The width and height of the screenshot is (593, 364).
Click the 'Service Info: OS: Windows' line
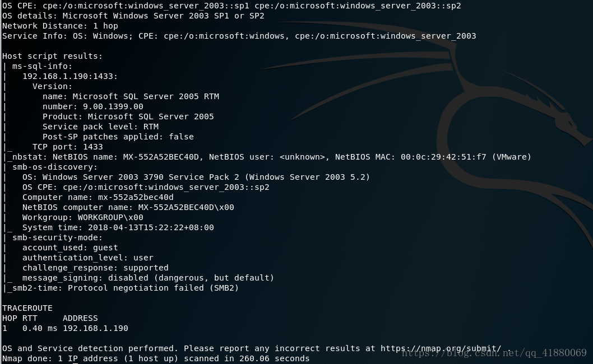[239, 36]
